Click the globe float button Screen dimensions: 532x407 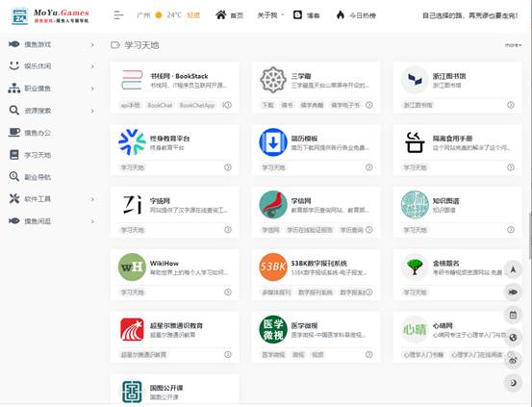pyautogui.click(x=513, y=338)
